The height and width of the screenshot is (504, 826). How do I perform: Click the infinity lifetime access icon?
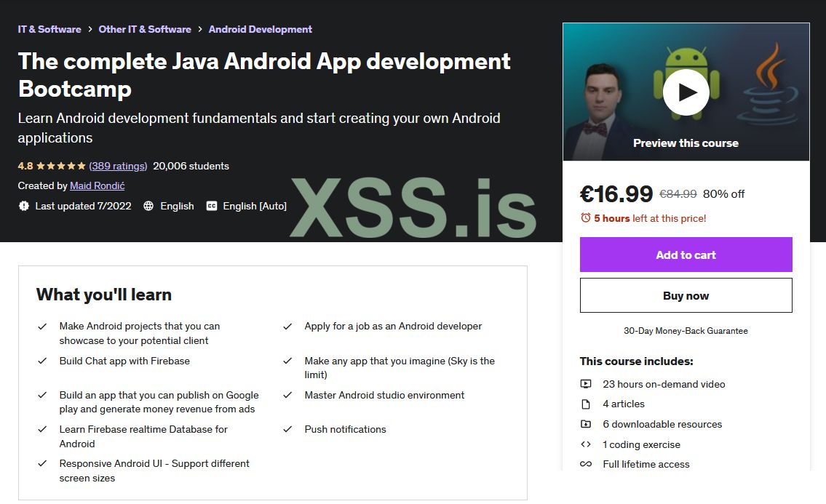pos(586,464)
